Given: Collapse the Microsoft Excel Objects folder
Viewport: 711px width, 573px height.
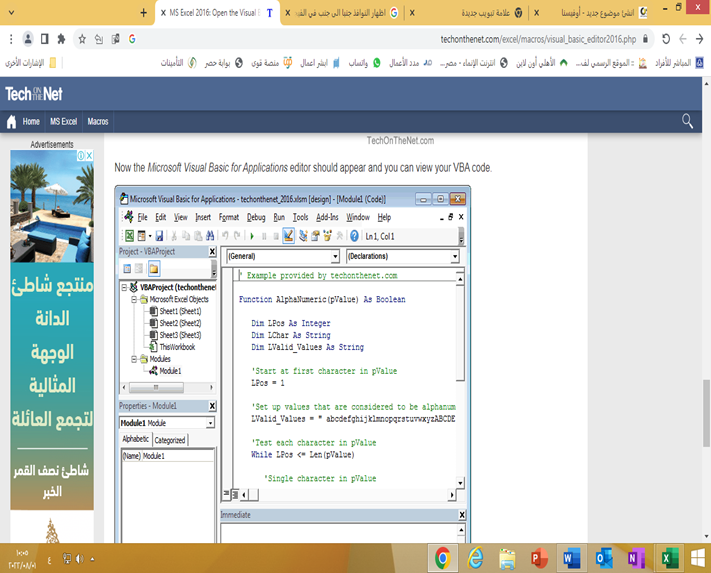Looking at the screenshot, I should click(134, 300).
